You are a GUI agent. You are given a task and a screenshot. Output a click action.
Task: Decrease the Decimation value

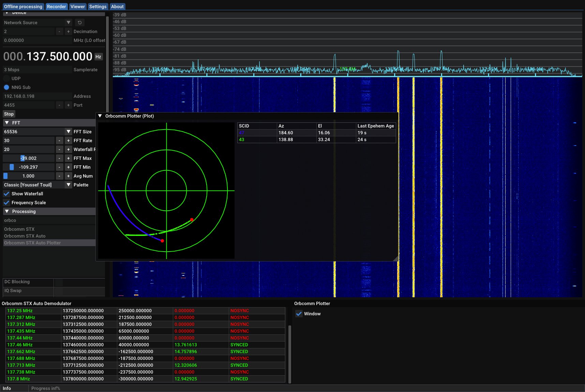click(x=59, y=31)
